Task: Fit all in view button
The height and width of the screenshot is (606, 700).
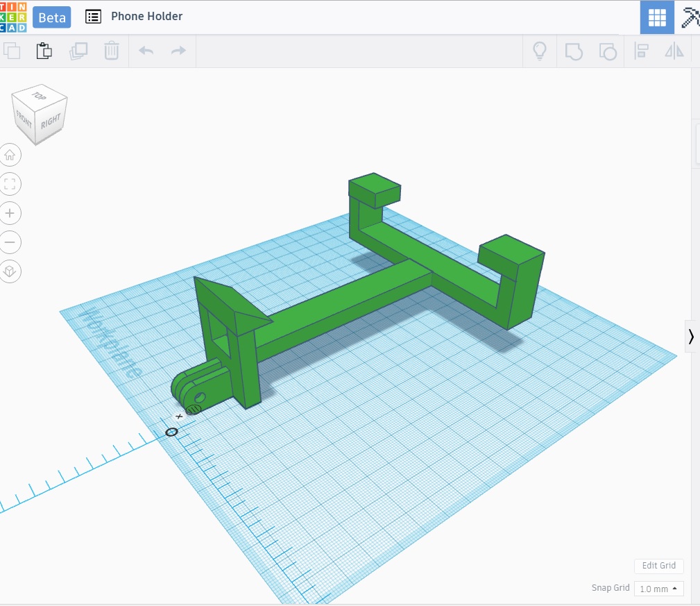Action: 10,184
